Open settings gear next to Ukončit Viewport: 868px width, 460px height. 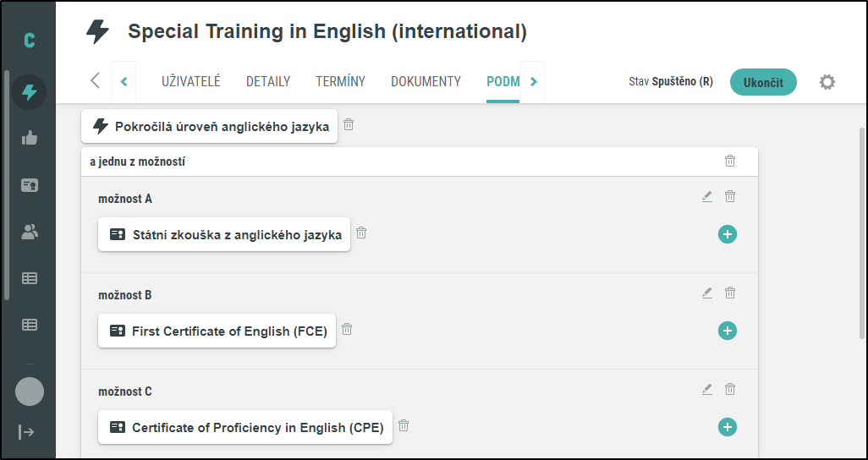(x=827, y=83)
